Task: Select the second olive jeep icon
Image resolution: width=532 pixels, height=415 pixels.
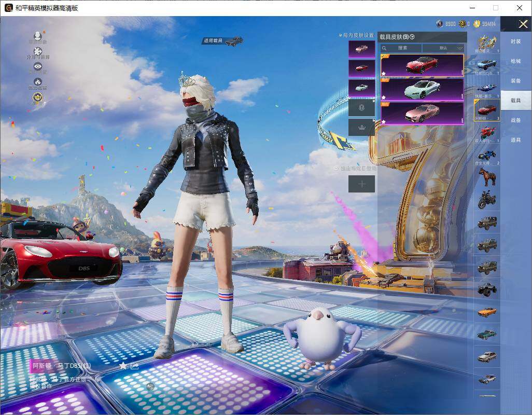Action: 487,245
